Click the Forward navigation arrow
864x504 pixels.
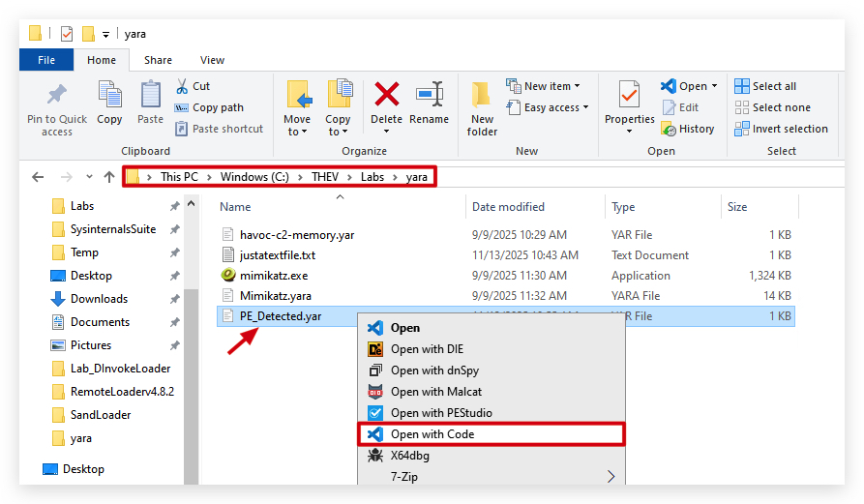point(66,177)
